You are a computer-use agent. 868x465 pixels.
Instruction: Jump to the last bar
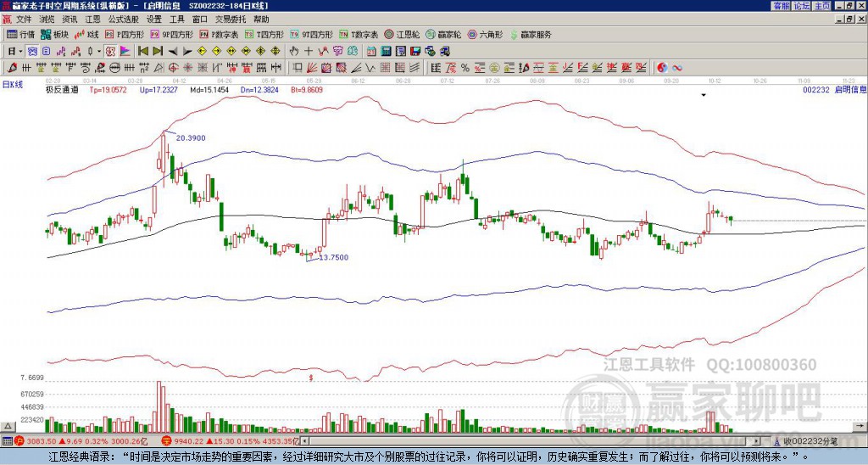(x=158, y=51)
